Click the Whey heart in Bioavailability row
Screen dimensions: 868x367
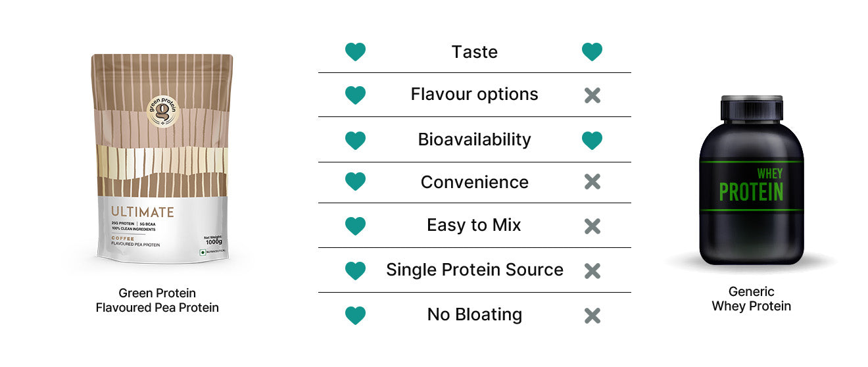592,140
